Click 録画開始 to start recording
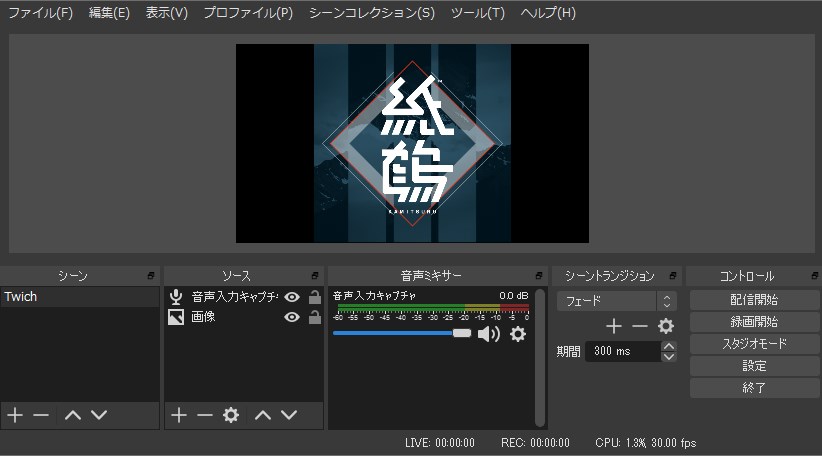The width and height of the screenshot is (822, 456). coord(754,322)
